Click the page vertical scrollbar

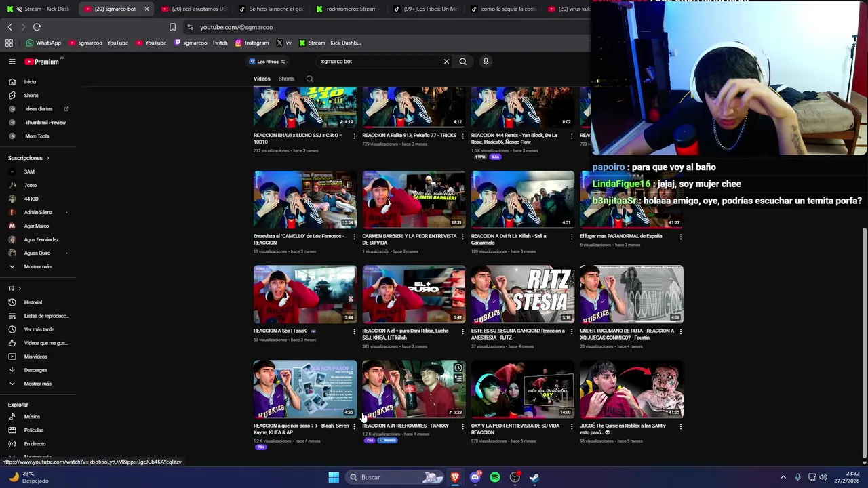(x=863, y=342)
